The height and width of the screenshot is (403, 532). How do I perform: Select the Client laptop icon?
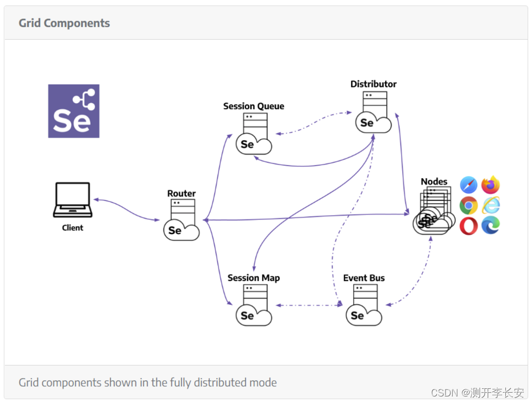point(73,200)
